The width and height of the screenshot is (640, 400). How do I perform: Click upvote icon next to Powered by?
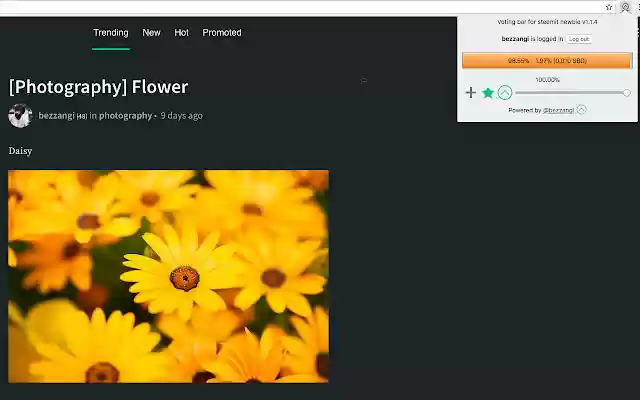[582, 109]
